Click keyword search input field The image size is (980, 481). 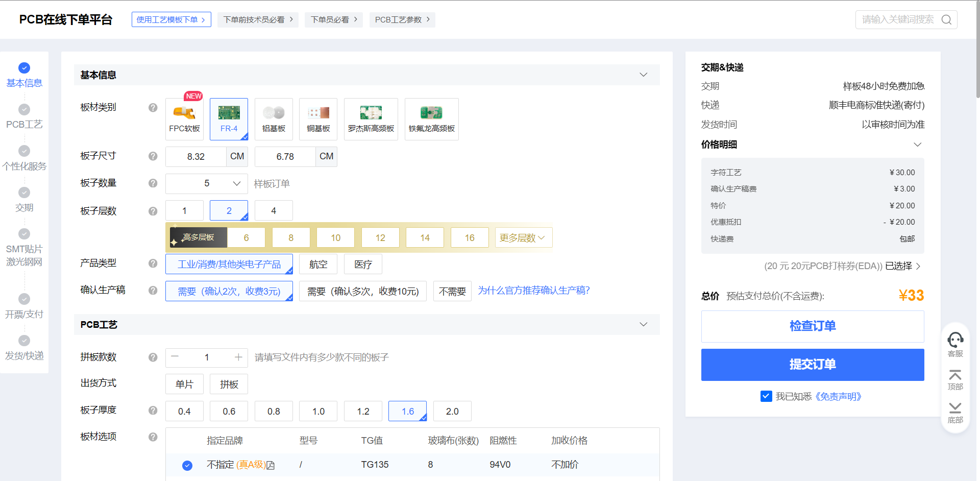tap(898, 19)
